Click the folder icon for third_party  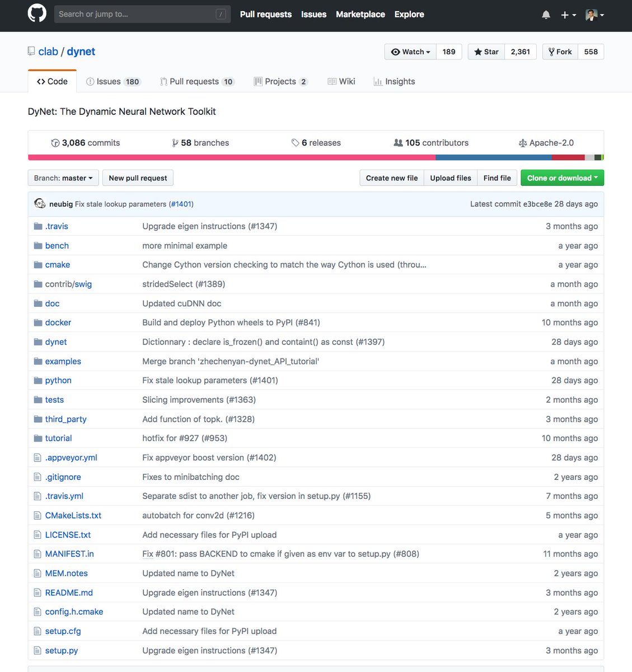38,419
